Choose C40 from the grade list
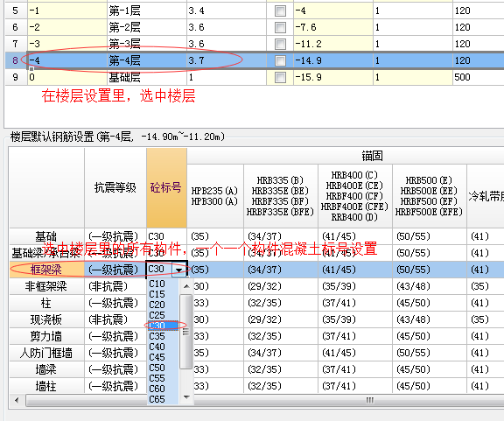Viewport: 504px width, 421px height. [163, 347]
